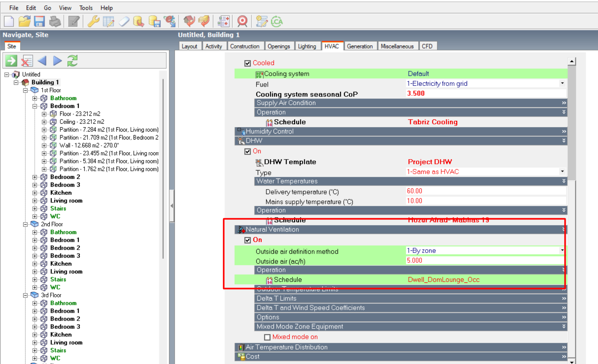598x364 pixels.
Task: Click the table with pencil icon
Action: click(x=108, y=21)
